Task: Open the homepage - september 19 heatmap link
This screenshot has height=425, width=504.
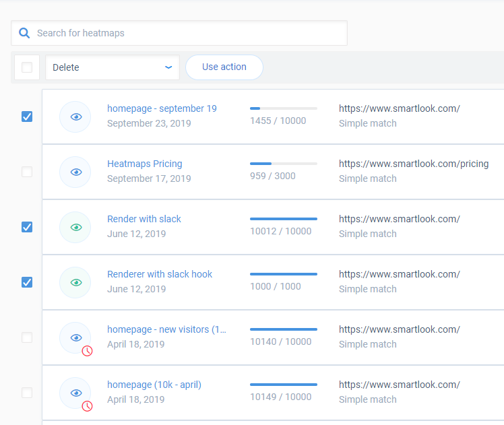Action: [x=162, y=108]
